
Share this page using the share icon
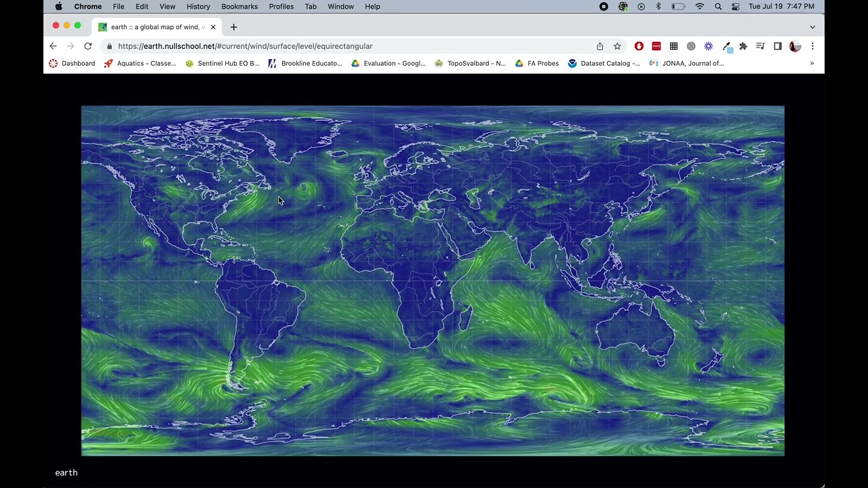(x=599, y=46)
